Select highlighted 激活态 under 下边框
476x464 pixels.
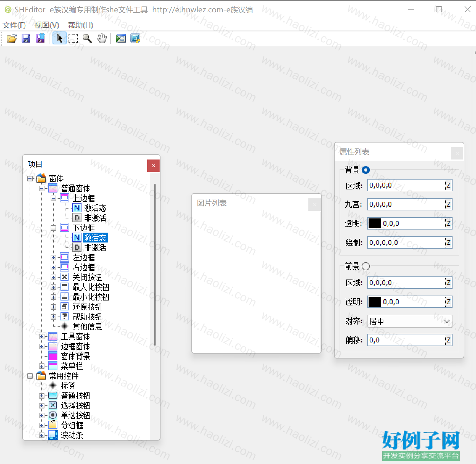pyautogui.click(x=96, y=238)
